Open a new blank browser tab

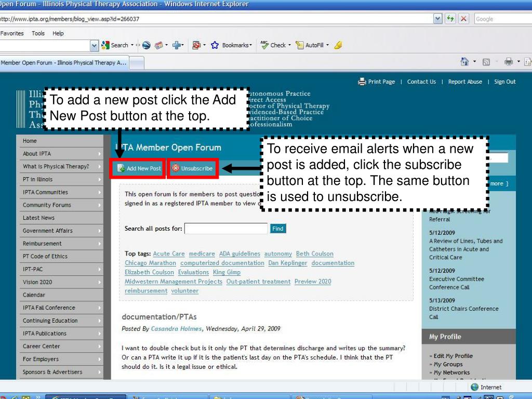point(137,63)
